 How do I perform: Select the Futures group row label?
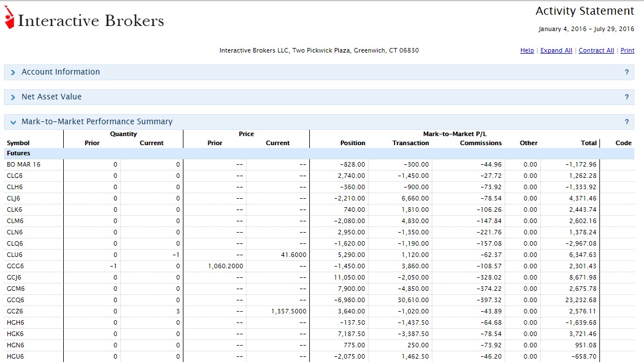click(19, 153)
